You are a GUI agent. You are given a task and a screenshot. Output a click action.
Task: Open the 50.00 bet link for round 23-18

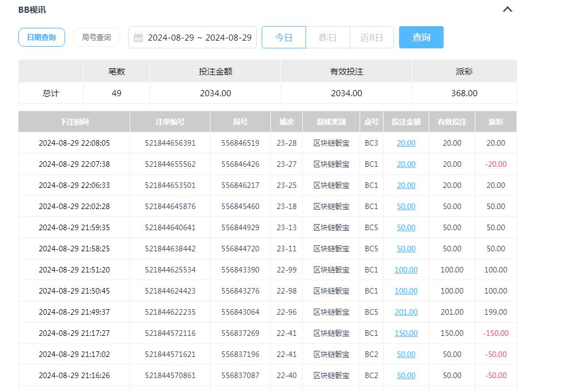point(406,206)
